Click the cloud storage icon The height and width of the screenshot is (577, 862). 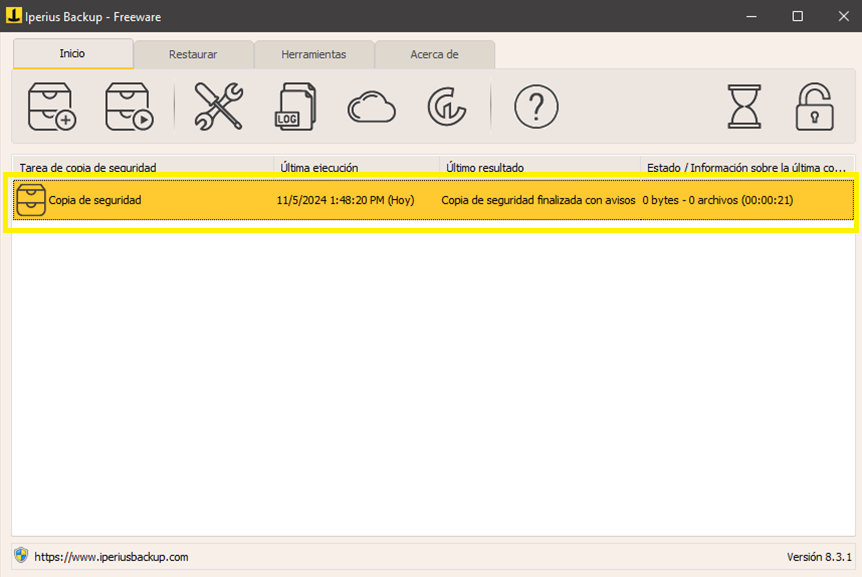[x=371, y=107]
